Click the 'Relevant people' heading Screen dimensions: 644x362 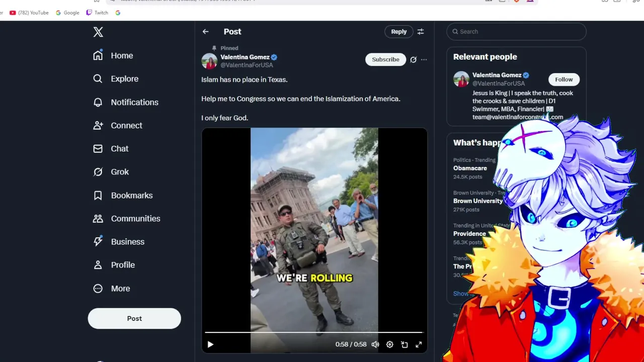click(x=485, y=57)
